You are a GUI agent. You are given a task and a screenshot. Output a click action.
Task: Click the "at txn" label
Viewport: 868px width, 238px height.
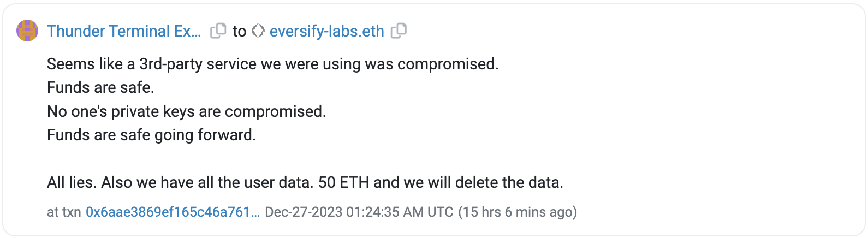[64, 212]
